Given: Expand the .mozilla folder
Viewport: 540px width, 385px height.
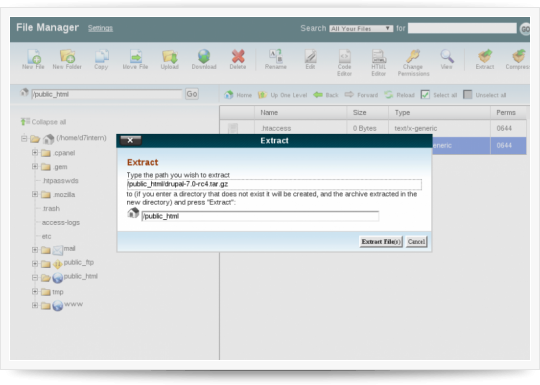Looking at the screenshot, I should tap(35, 194).
